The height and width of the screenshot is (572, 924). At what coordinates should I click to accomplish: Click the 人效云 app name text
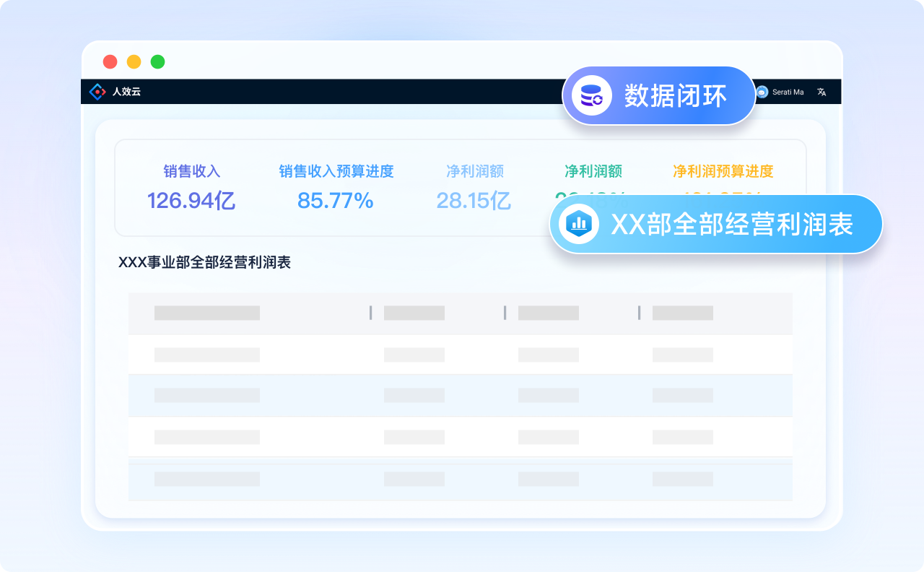point(126,92)
